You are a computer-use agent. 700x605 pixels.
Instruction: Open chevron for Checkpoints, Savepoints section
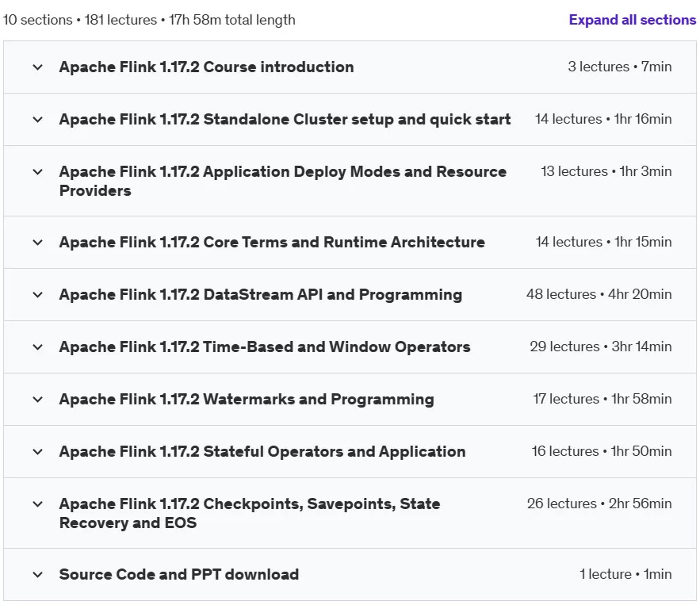point(38,504)
